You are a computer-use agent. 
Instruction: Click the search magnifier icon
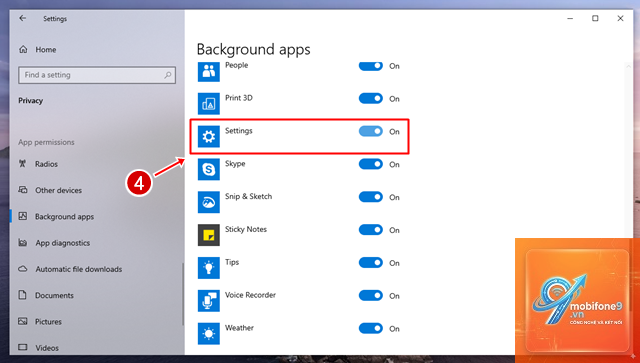click(167, 75)
